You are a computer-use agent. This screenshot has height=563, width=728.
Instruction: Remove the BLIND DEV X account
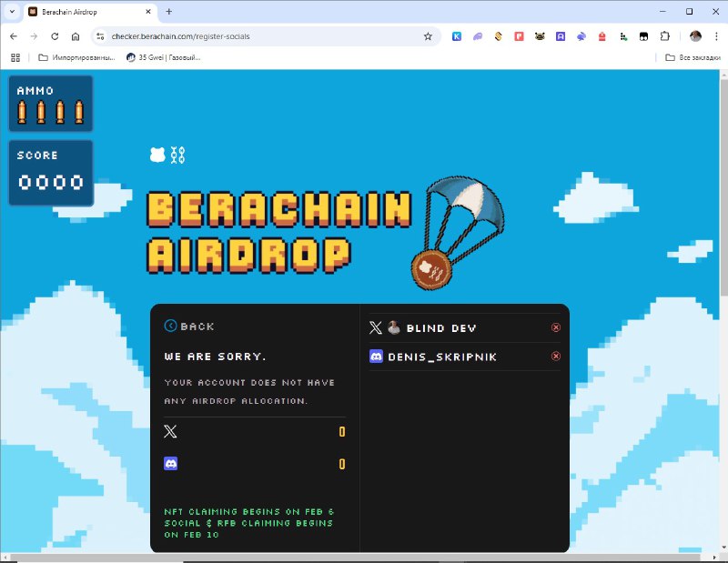[555, 327]
